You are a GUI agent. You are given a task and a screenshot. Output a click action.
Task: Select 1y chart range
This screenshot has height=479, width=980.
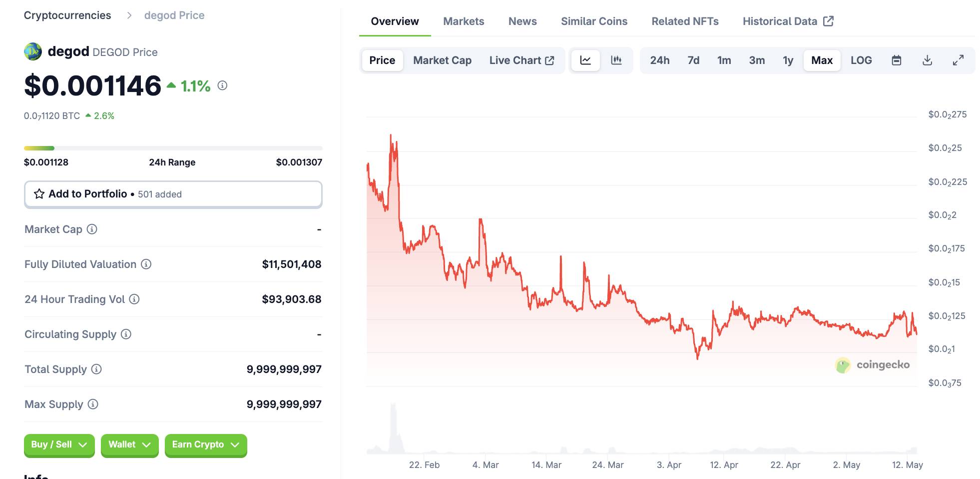[788, 60]
